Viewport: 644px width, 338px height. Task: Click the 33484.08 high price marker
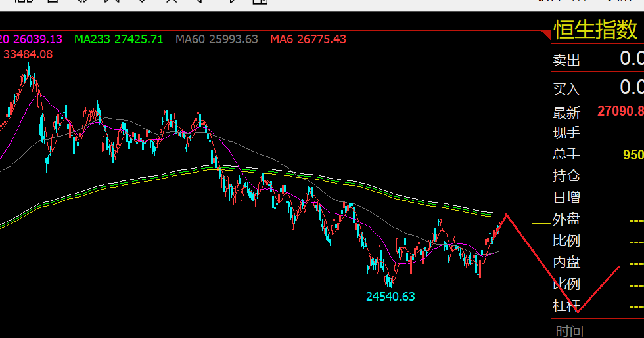(x=28, y=54)
